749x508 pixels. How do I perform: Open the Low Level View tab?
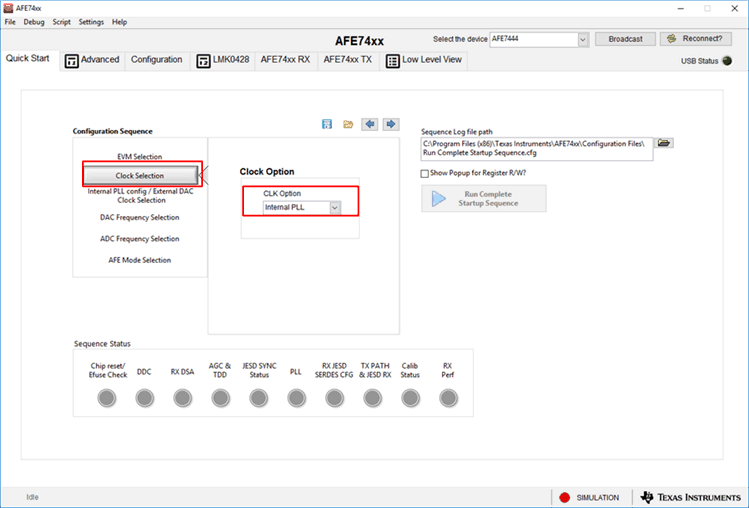425,60
